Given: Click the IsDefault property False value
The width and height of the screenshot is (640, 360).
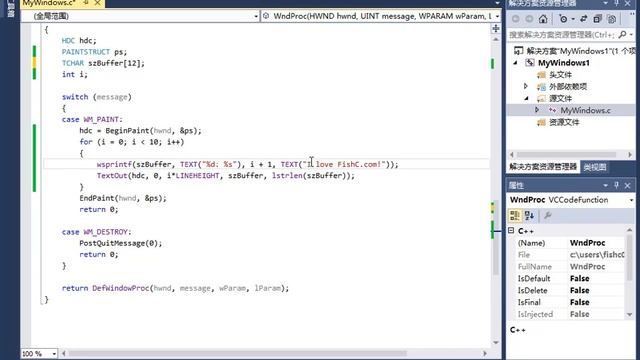Looking at the screenshot, I should [580, 278].
